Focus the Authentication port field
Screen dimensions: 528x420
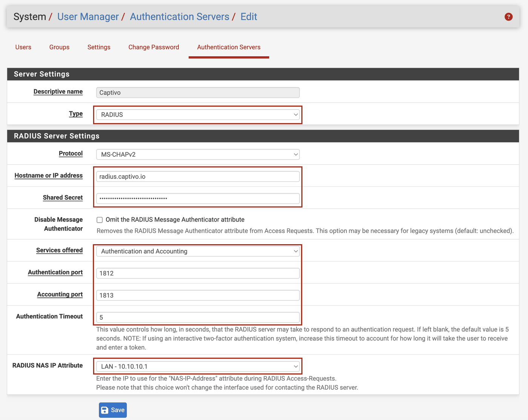pyautogui.click(x=198, y=273)
